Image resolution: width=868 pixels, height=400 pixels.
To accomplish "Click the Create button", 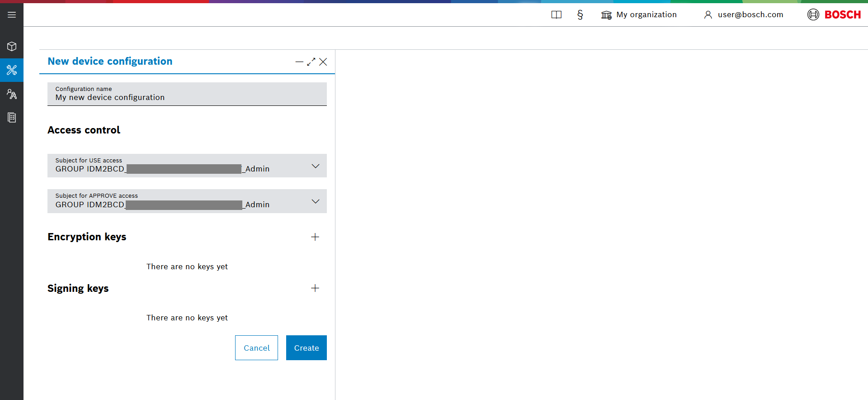I will (x=306, y=348).
